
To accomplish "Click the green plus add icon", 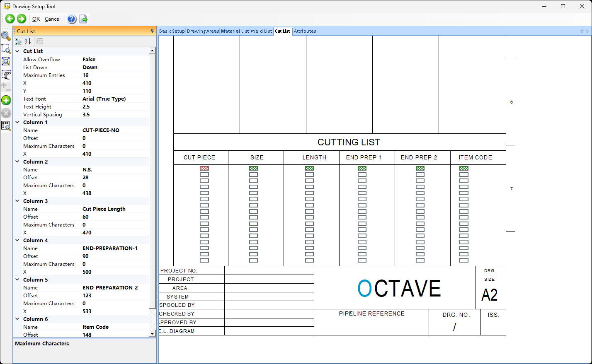I will point(6,100).
